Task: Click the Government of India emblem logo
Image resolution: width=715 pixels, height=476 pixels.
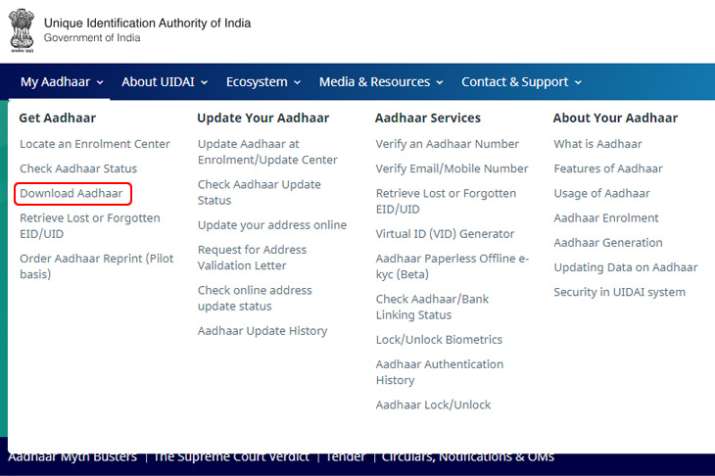Action: 21,31
